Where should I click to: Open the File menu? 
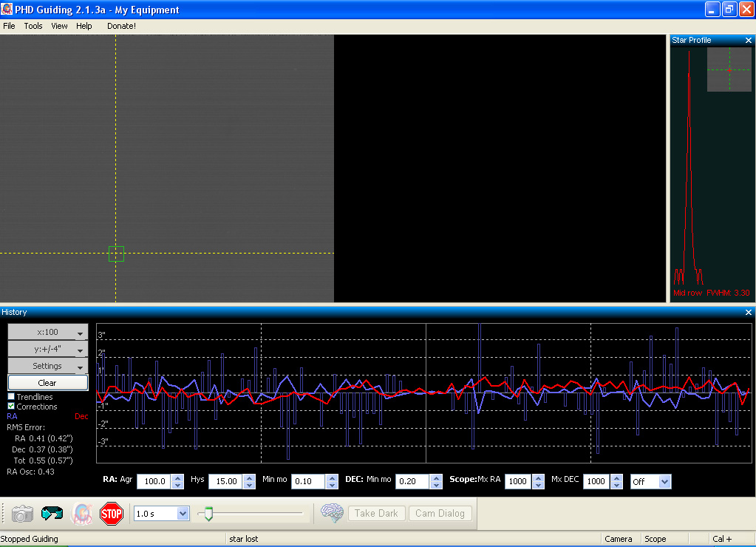point(9,26)
